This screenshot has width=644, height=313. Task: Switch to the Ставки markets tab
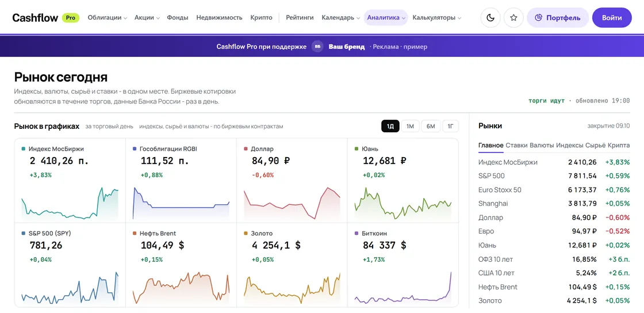(517, 146)
